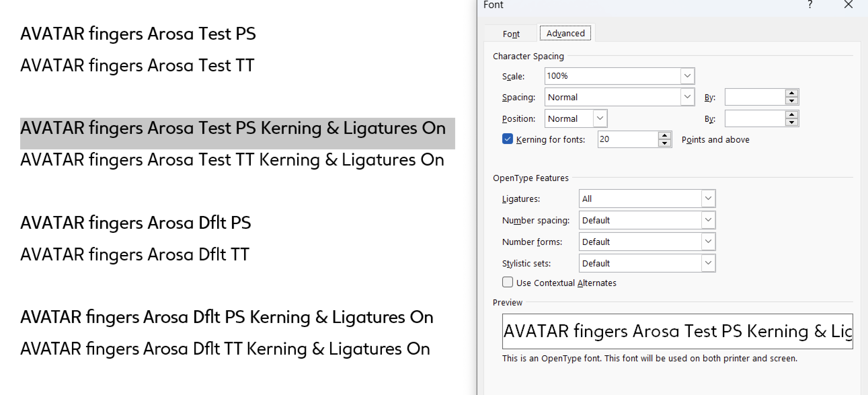Expand the Stylistic sets dropdown
Screen dimensions: 868x395
point(708,263)
